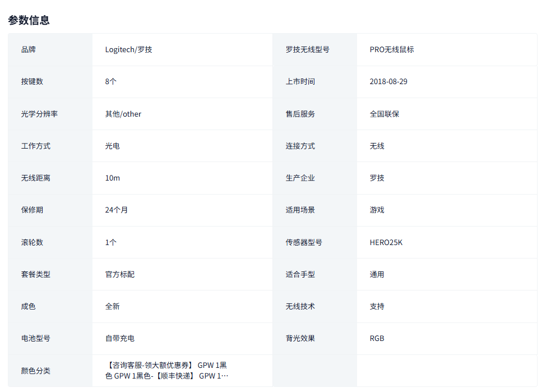Click the 无线 connection value
This screenshot has height=392, width=546.
[377, 146]
